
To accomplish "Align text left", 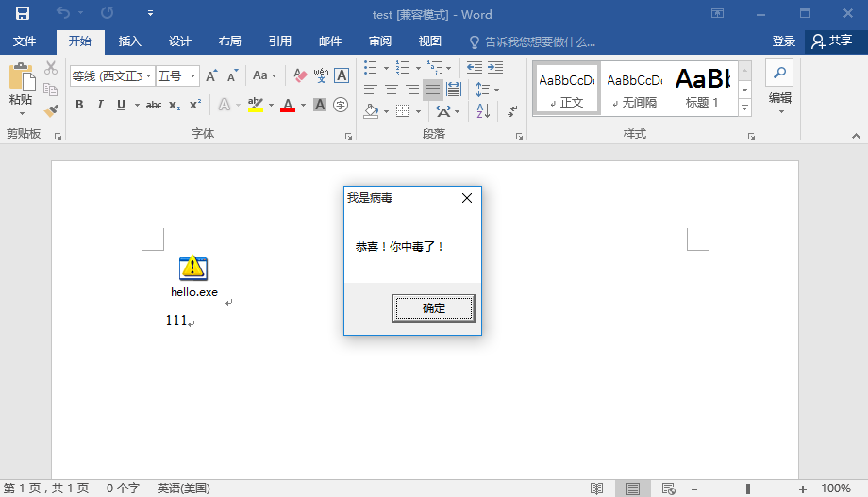I will coord(371,90).
